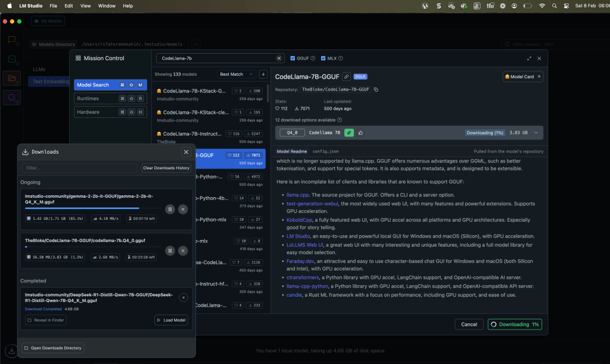Screen dimensions: 610x364
Task: Expand the Q4_0 download option chevron
Action: pos(536,133)
